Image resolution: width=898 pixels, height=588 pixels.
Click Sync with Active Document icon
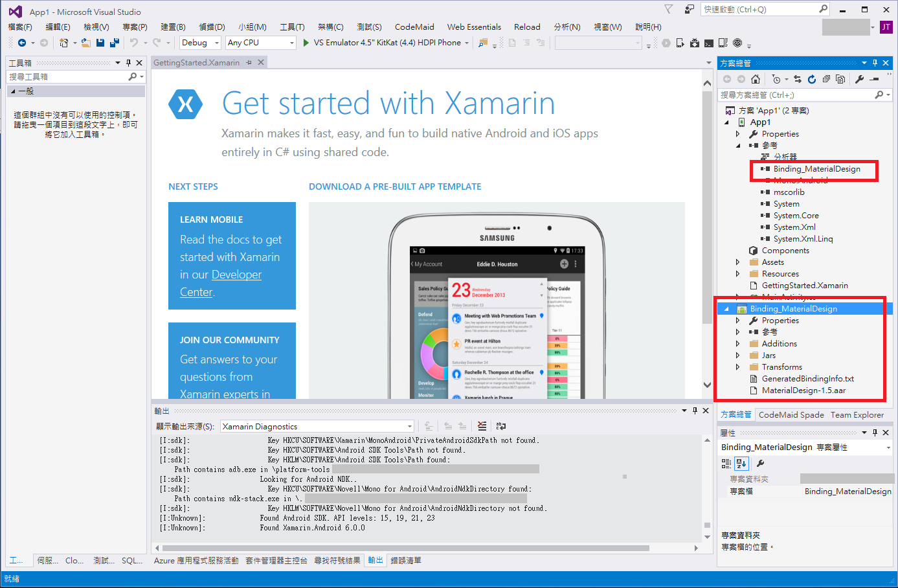pyautogui.click(x=798, y=79)
